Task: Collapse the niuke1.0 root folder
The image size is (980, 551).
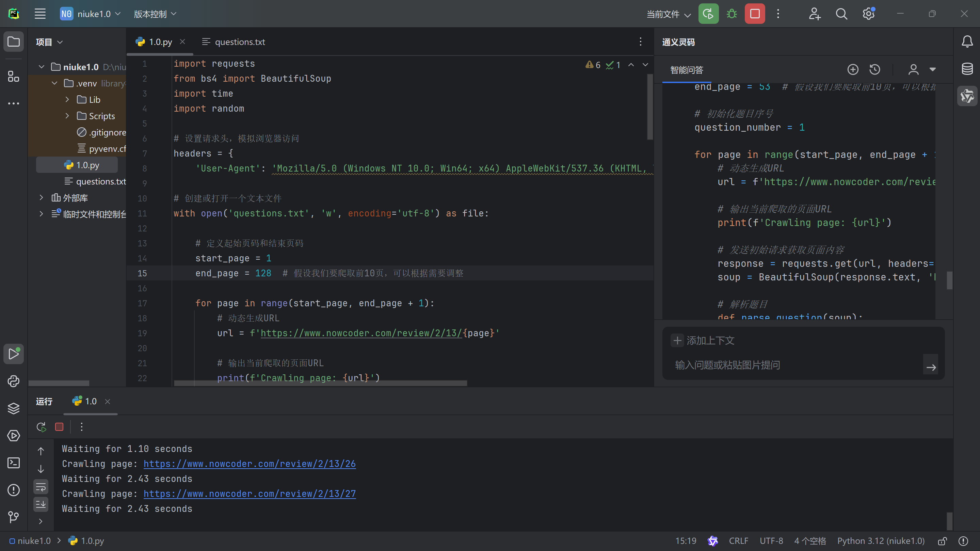Action: pyautogui.click(x=42, y=67)
